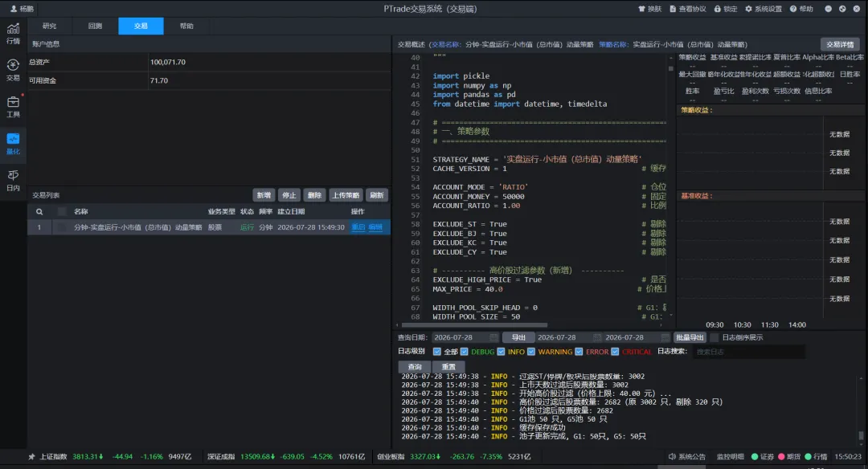
Task: Click the code editor vertical scrollbar thumb
Action: (670, 69)
